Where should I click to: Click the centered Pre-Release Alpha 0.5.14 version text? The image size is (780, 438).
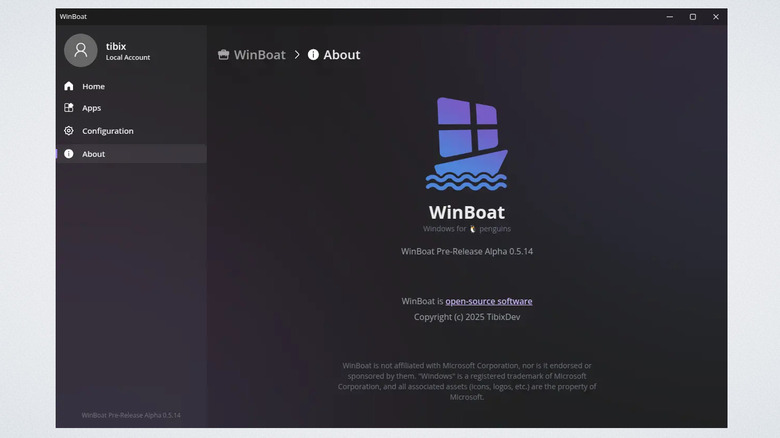tap(467, 251)
